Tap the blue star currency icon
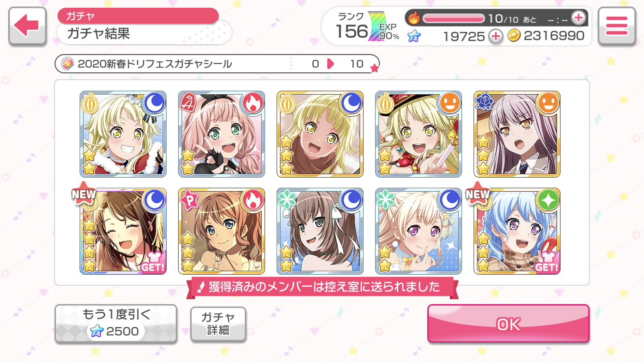Screen dimensions: 644x362 point(414,36)
